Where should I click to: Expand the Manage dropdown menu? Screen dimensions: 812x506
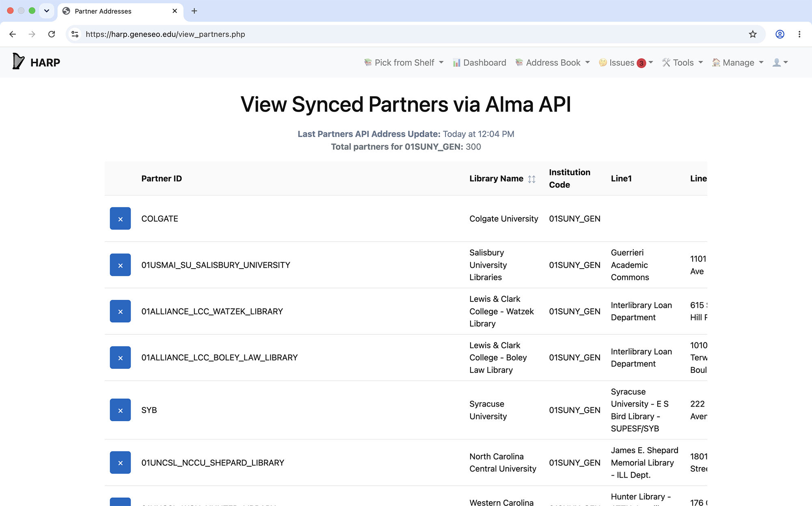[738, 62]
